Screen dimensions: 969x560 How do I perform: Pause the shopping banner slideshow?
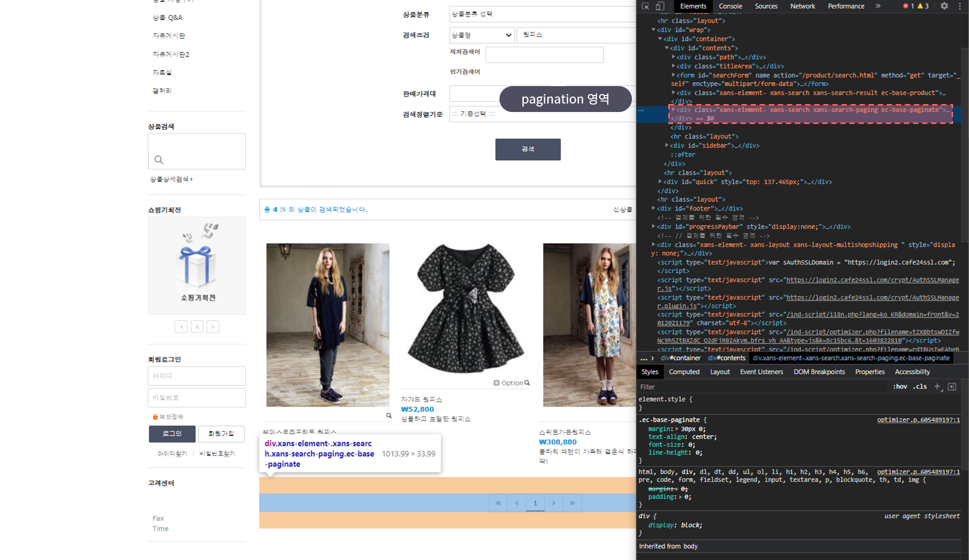point(197,327)
